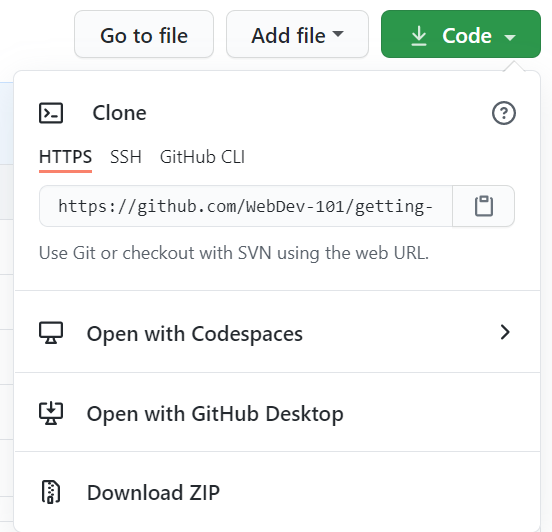Switch to the GitHub CLI tab
The height and width of the screenshot is (532, 552).
[x=202, y=157]
